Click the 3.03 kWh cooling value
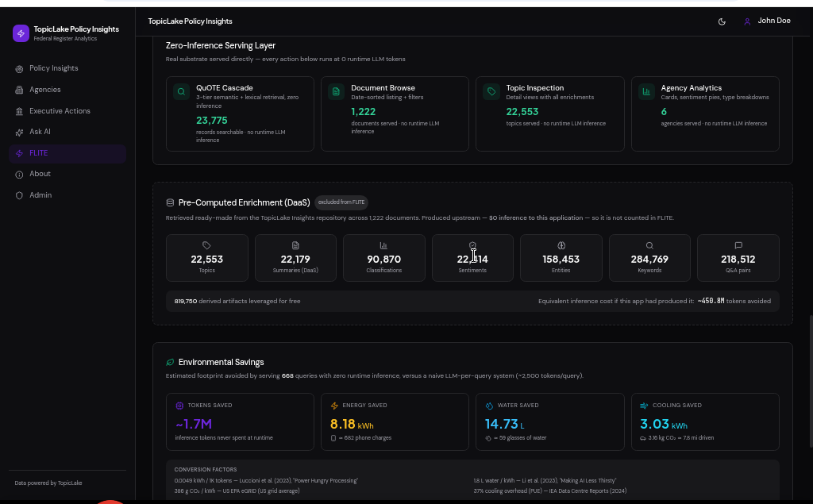The width and height of the screenshot is (813, 504). (664, 424)
